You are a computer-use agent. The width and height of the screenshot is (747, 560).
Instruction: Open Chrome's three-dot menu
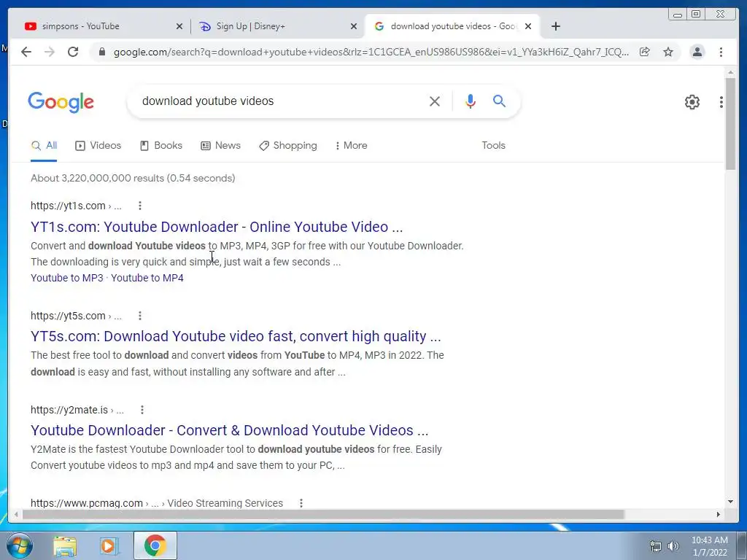pos(721,52)
